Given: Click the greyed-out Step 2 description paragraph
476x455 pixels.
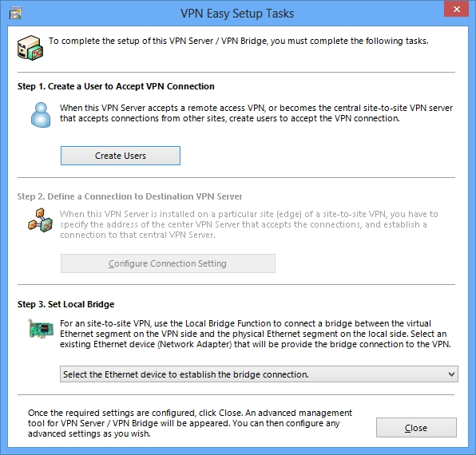Looking at the screenshot, I should [x=249, y=224].
